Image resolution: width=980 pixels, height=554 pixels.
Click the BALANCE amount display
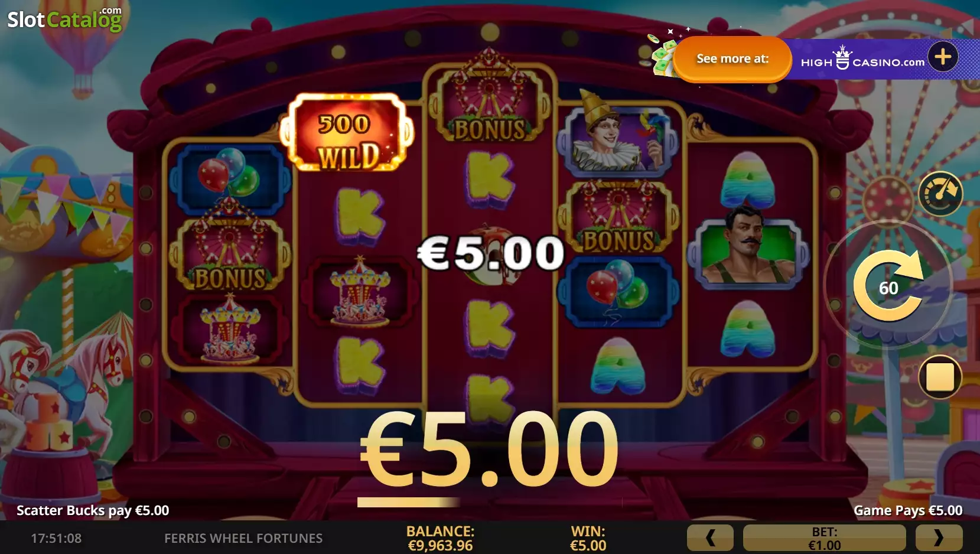tap(440, 538)
